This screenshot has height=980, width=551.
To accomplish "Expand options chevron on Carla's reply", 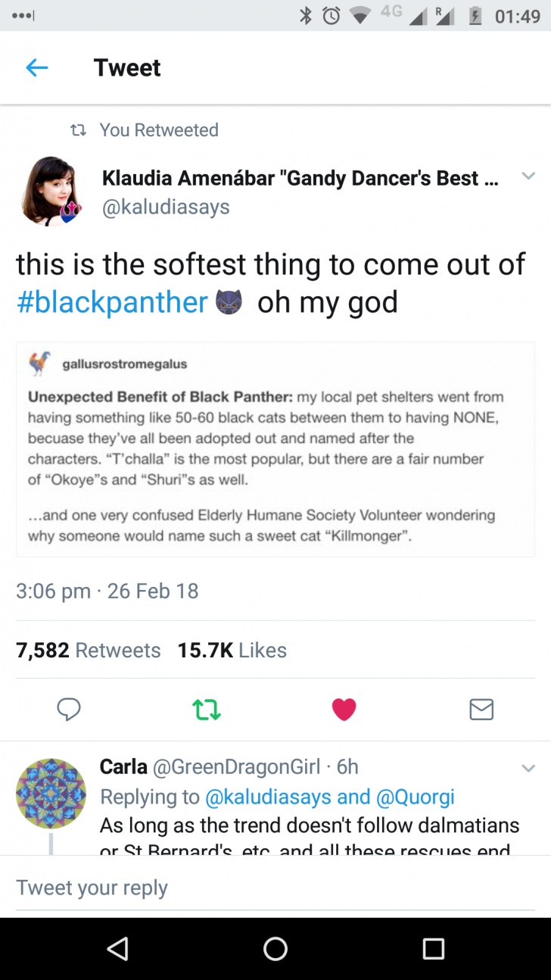I will (528, 768).
